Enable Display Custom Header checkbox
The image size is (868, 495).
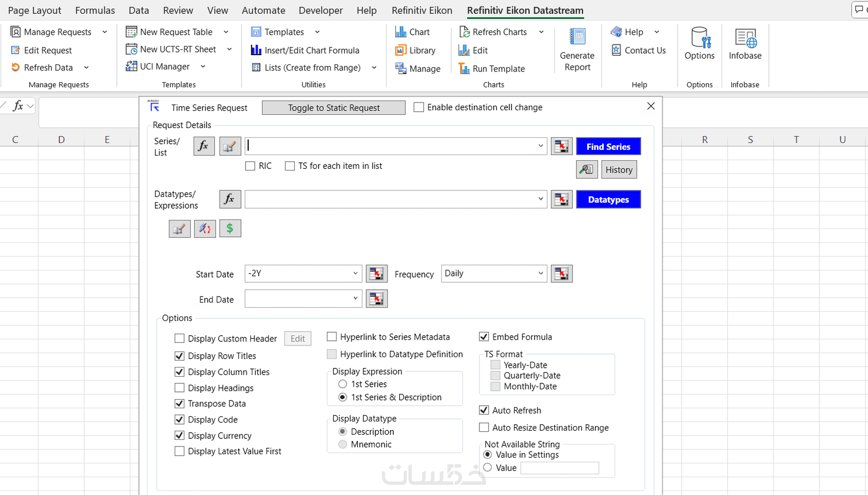pyautogui.click(x=179, y=338)
